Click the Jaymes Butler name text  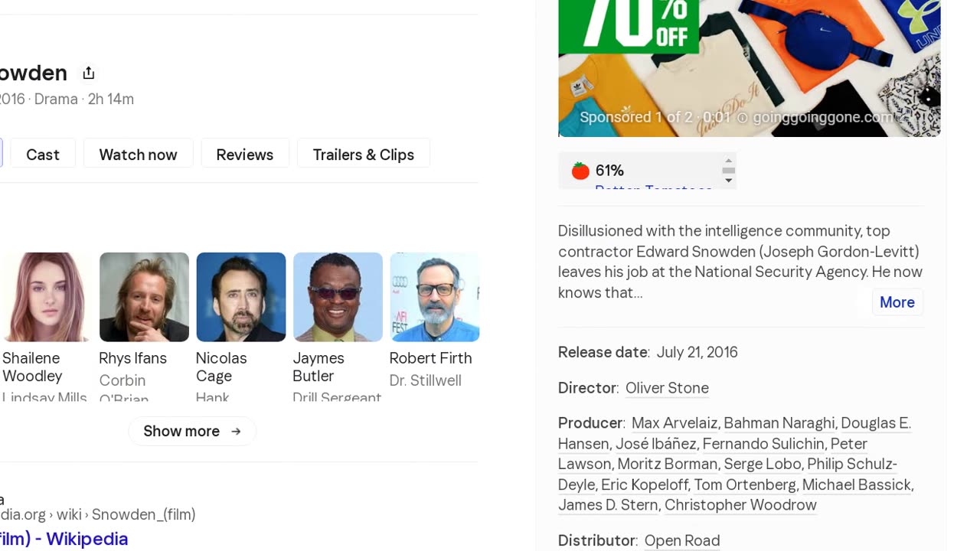tap(318, 367)
